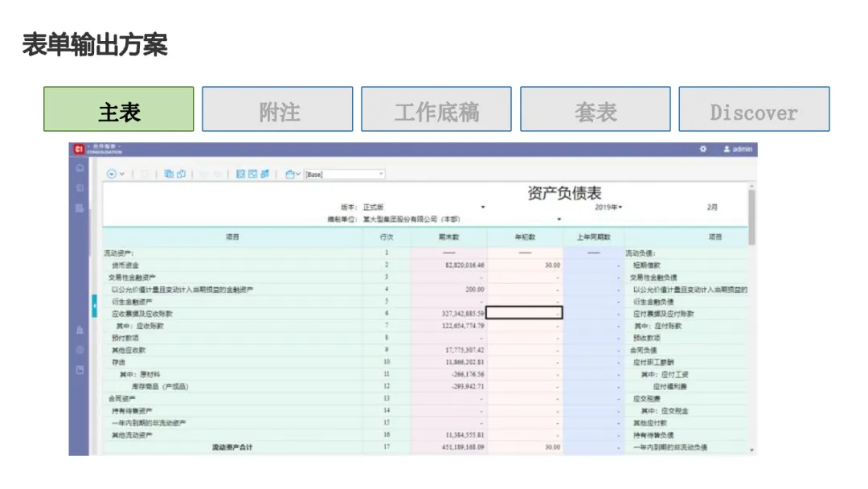This screenshot has height=489, width=868.
Task: Click the paste icon in toolbar
Action: 181,174
